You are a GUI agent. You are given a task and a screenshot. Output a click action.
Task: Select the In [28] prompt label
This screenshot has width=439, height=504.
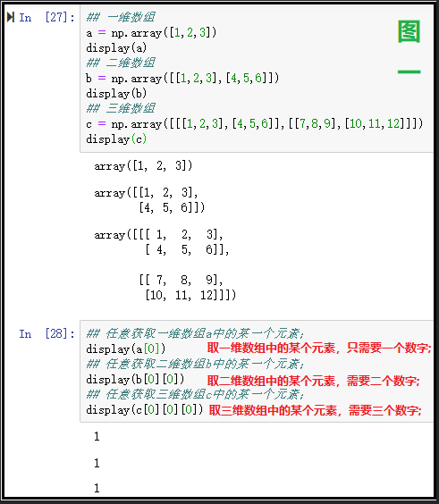[47, 333]
